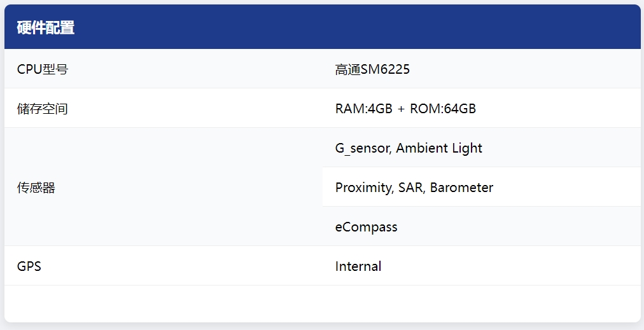Viewport: 644px width, 330px height.
Task: Select the CPU型号 label cell
Action: point(164,69)
